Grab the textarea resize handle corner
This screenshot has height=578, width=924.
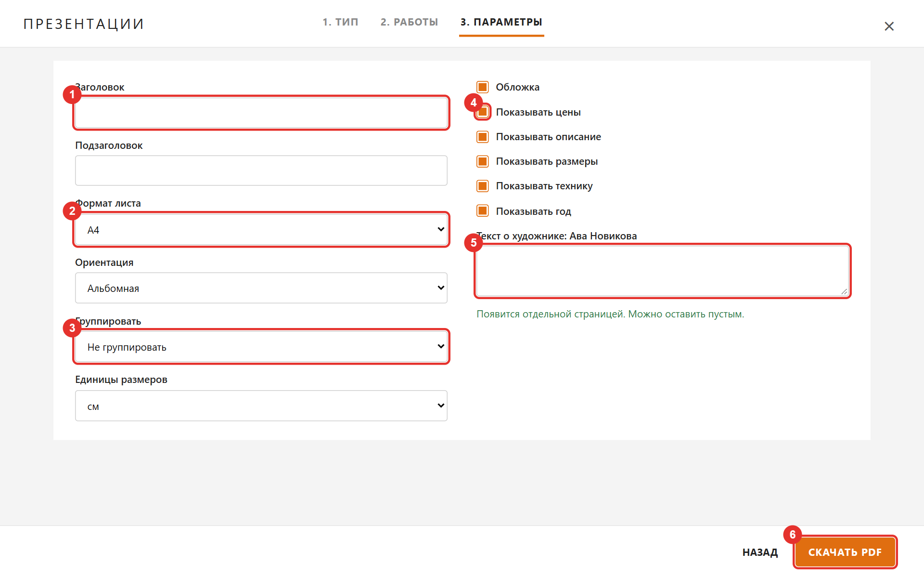844,291
